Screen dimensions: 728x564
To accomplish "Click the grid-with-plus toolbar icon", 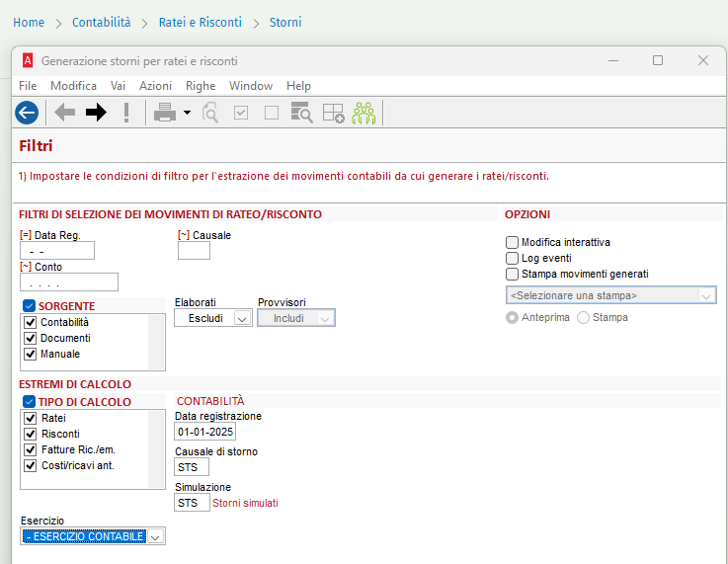I will coord(333,113).
